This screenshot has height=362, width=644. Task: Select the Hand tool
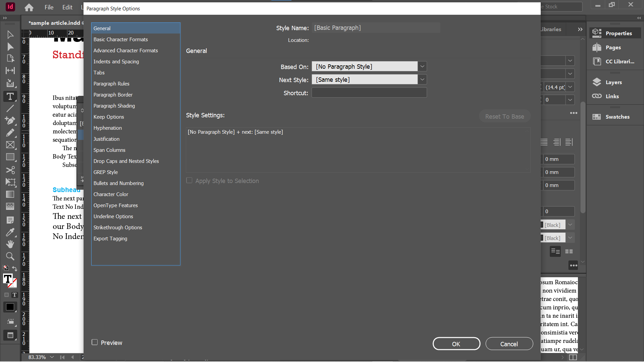(x=10, y=244)
